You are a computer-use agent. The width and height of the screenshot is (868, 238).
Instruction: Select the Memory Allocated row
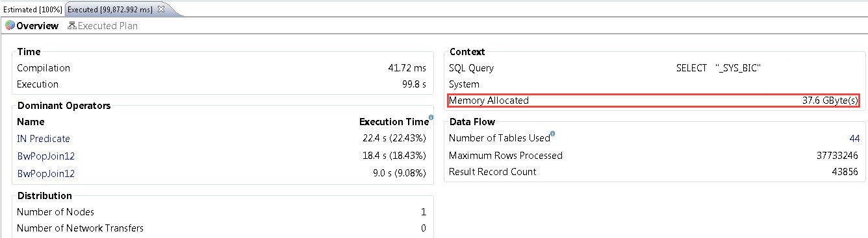[654, 101]
